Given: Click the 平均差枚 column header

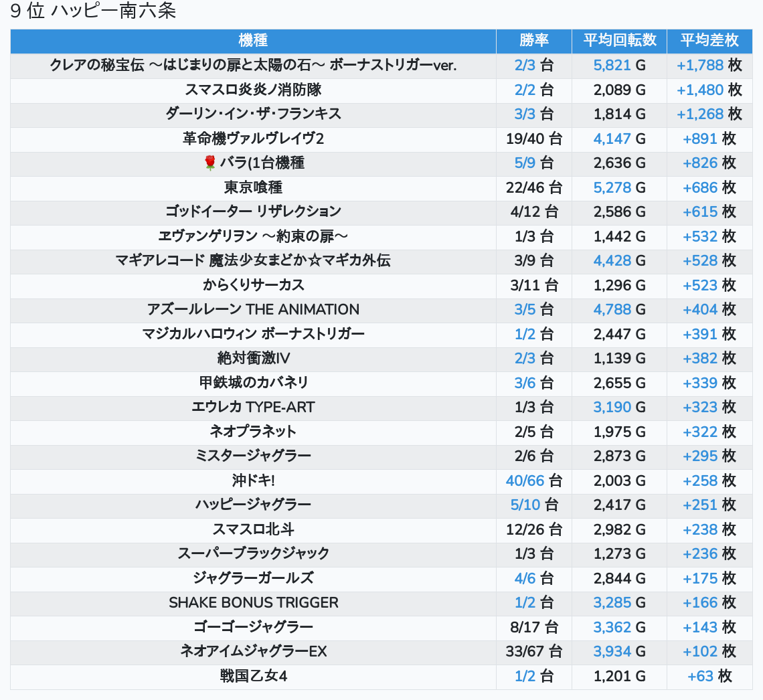Looking at the screenshot, I should click(x=709, y=40).
